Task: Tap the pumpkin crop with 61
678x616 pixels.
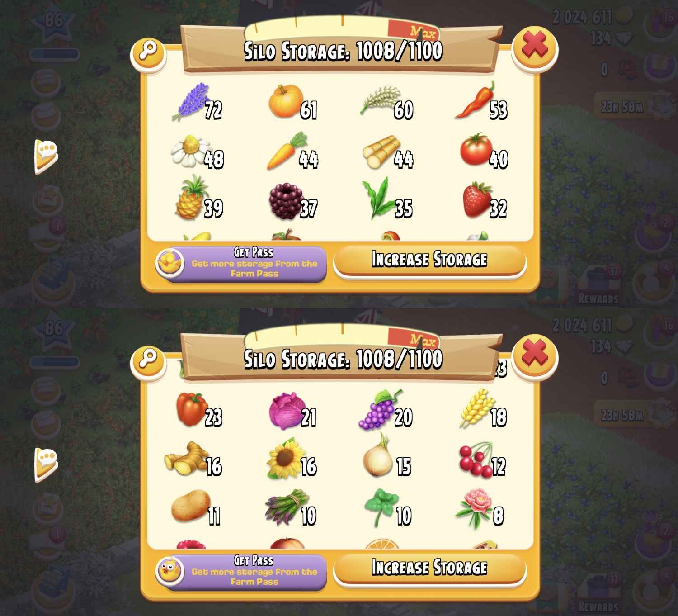Action: click(x=292, y=102)
